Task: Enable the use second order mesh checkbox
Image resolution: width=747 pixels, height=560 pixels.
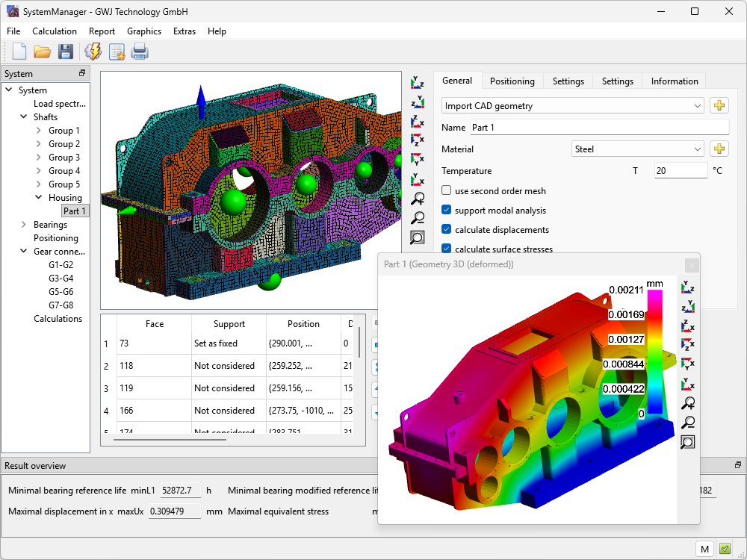Action: click(447, 191)
